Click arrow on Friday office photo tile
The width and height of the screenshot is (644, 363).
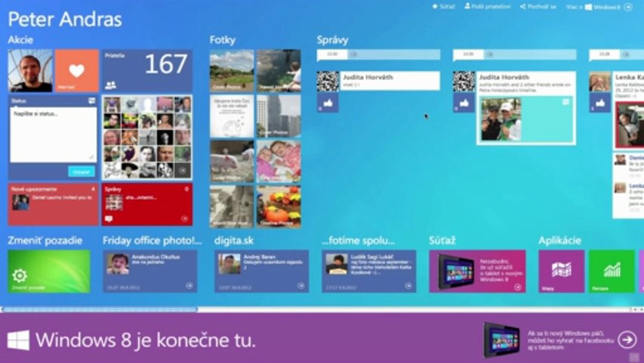point(189,285)
